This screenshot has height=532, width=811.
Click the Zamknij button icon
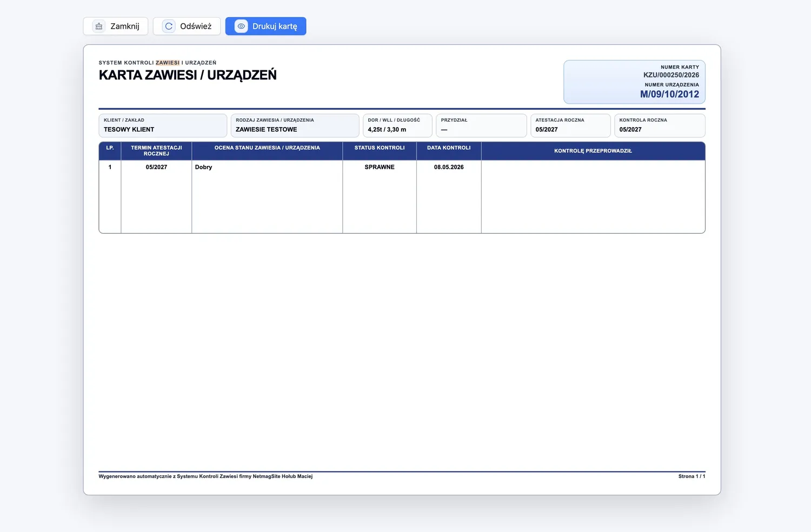[x=99, y=26]
